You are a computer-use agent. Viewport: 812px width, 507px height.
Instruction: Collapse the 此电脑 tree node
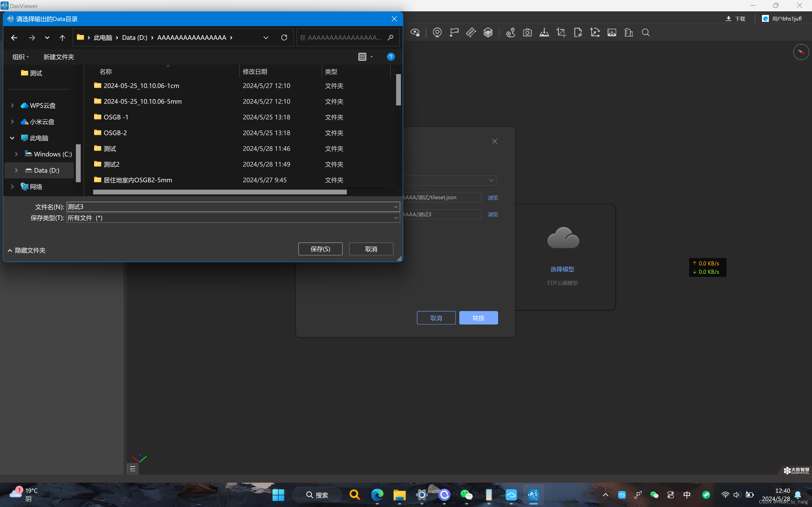(12, 138)
